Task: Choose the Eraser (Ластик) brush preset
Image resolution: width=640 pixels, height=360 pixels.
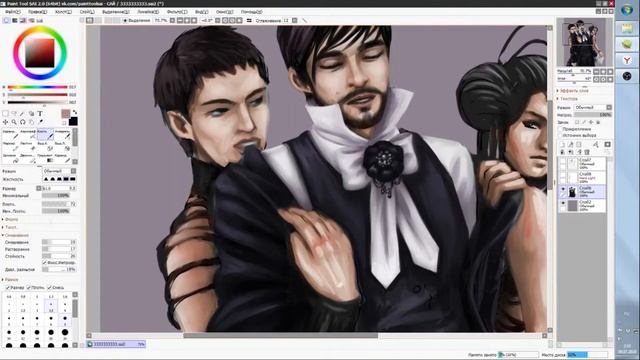Action: click(x=28, y=146)
